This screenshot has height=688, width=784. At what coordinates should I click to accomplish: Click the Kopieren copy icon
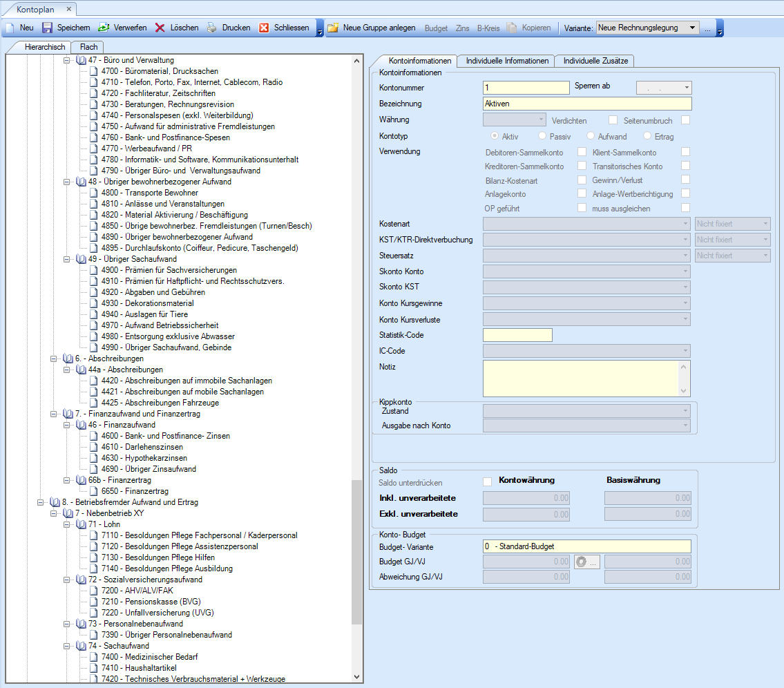coord(512,28)
